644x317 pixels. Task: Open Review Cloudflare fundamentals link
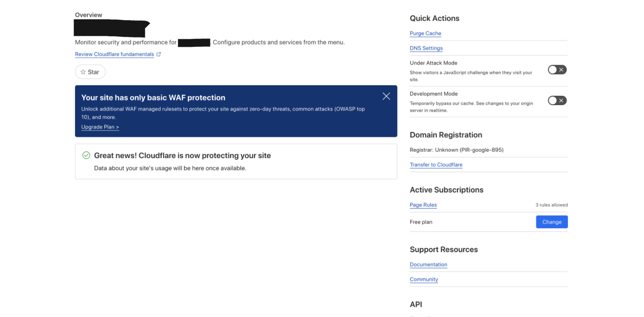(x=114, y=54)
